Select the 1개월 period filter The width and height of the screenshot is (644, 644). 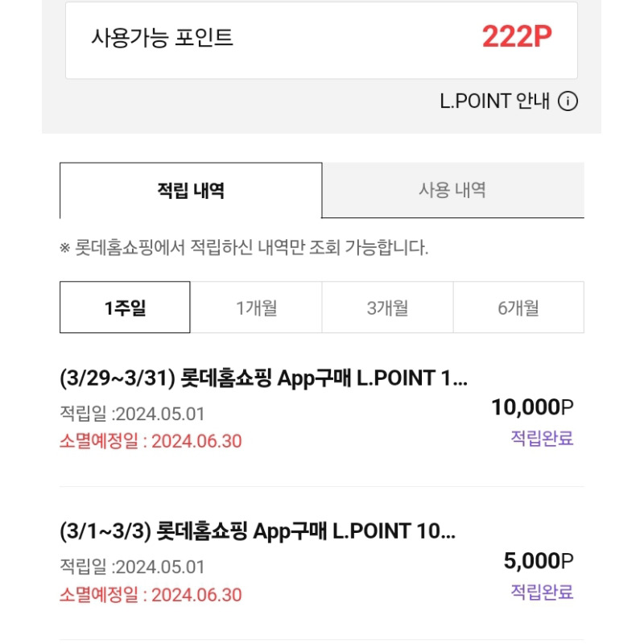point(256,307)
